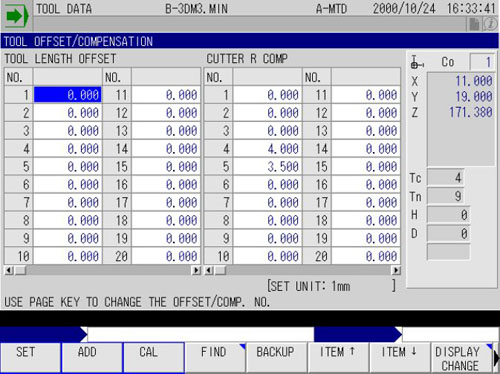
Task: Click the date and time display
Action: pos(434,9)
